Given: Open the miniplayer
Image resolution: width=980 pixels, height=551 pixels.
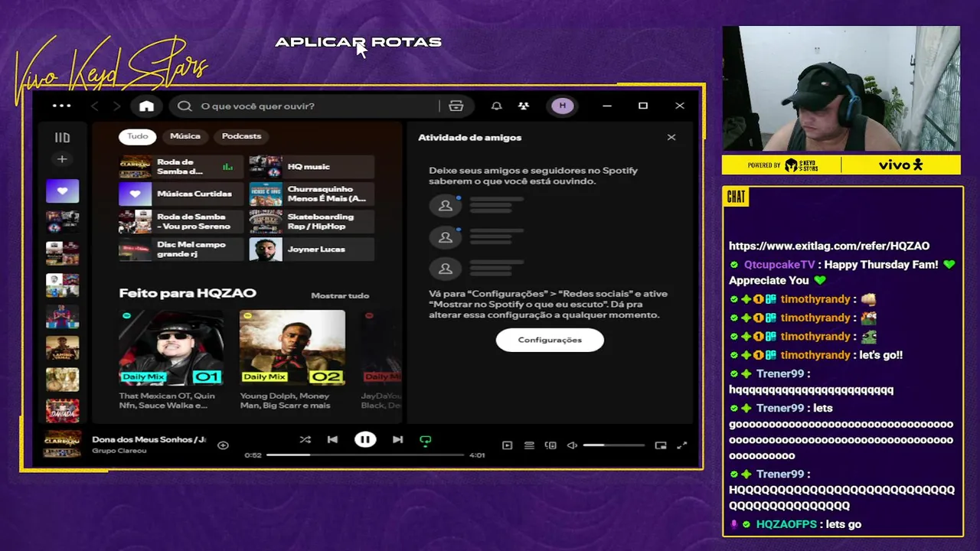Looking at the screenshot, I should pos(661,445).
